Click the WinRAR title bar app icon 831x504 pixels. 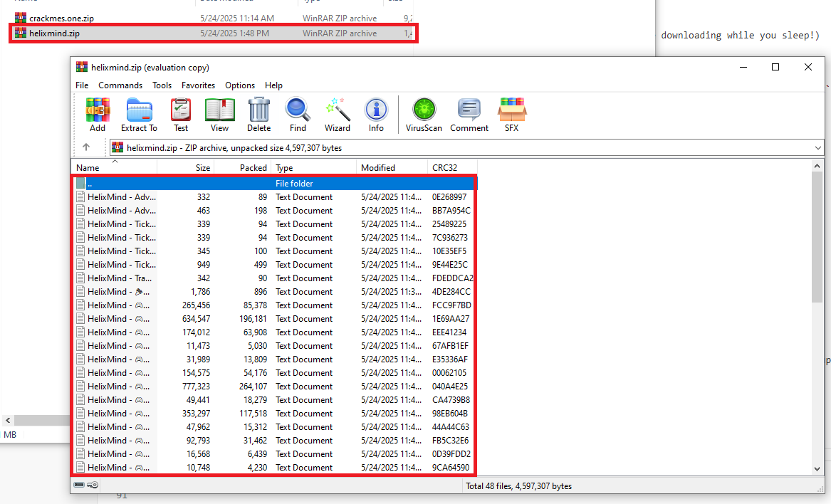click(82, 67)
